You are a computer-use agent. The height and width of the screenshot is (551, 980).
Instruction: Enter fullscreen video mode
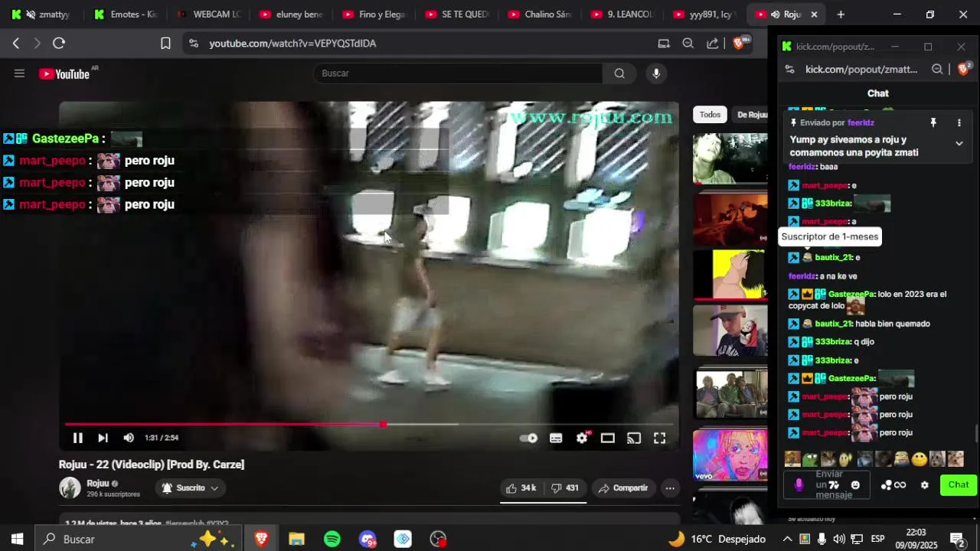pyautogui.click(x=659, y=438)
